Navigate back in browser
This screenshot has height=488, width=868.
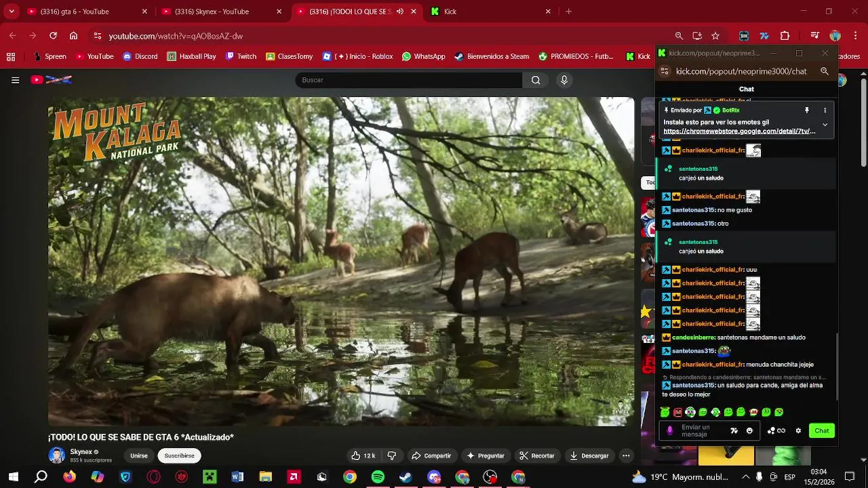(x=12, y=36)
